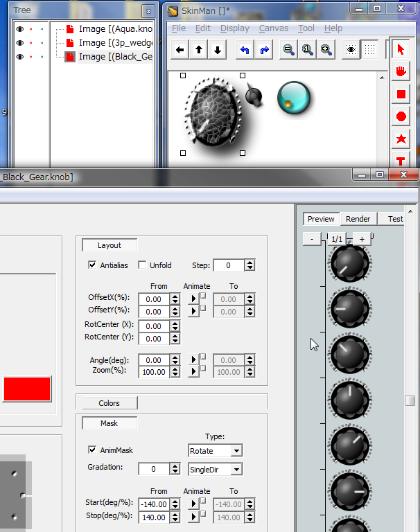This screenshot has width=420, height=532.
Task: Toggle the Antialias checkbox
Action: [92, 265]
